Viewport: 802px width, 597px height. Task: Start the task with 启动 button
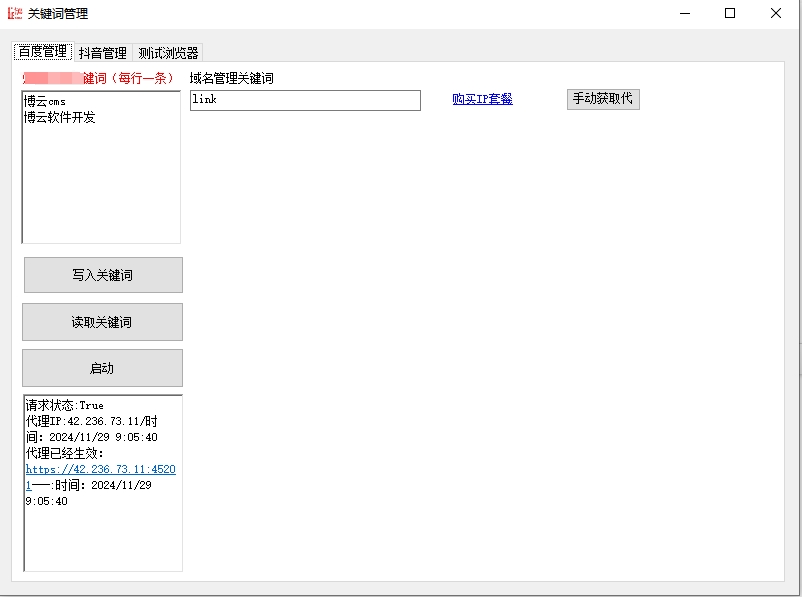102,368
